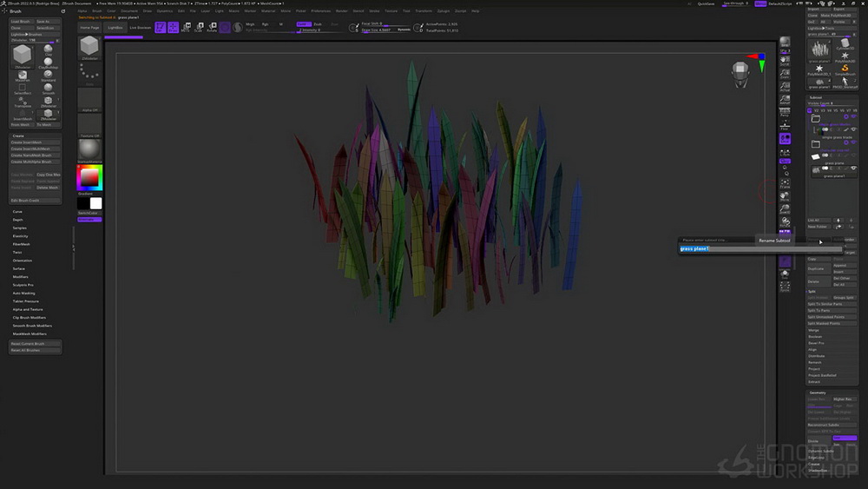Activate Edit mode button
Image resolution: width=868 pixels, height=489 pixels.
click(160, 27)
